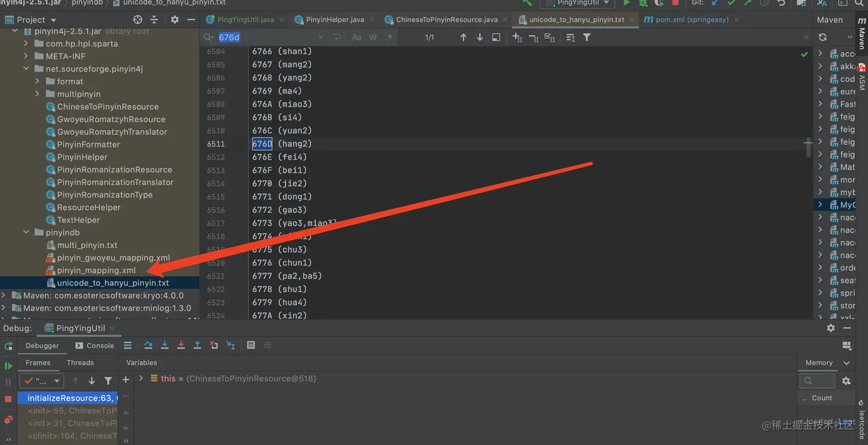Image resolution: width=868 pixels, height=445 pixels.
Task: Switch to ChineseToPinyinResource.java editor tab
Action: pos(447,20)
